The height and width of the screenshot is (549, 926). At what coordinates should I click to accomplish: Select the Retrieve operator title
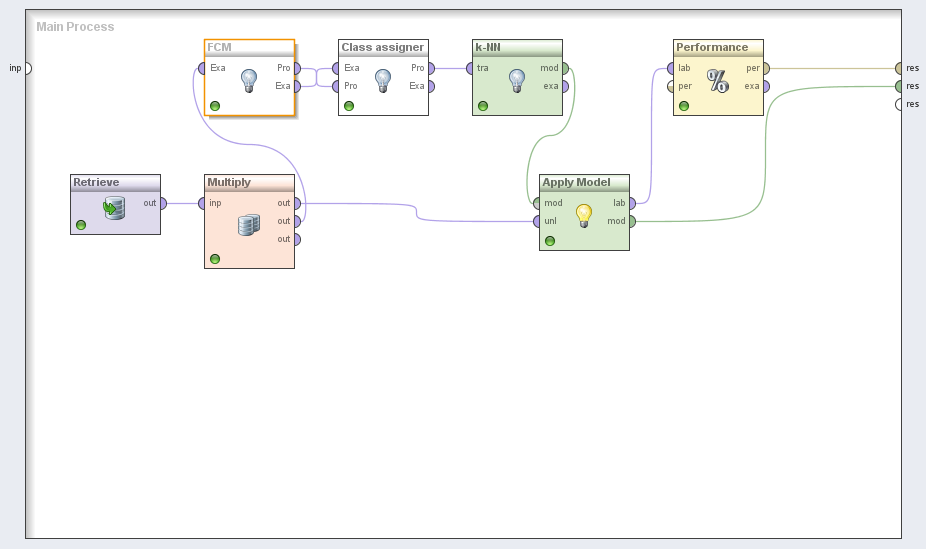[x=96, y=183]
